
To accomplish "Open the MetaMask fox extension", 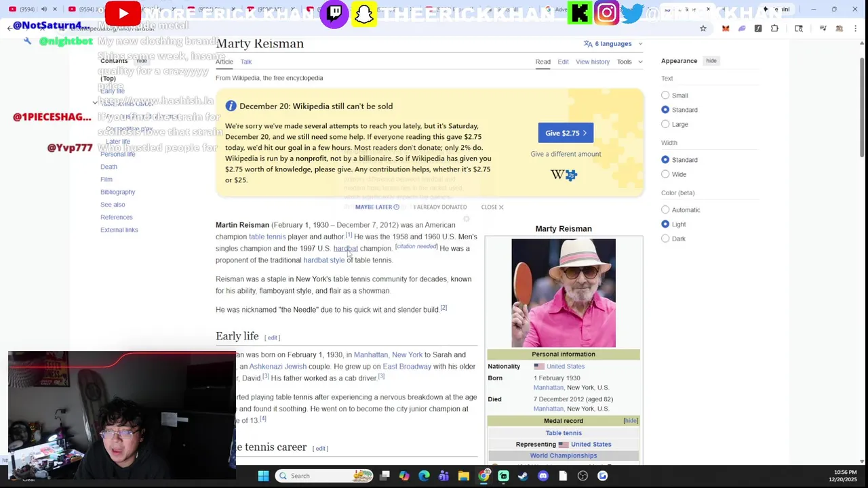I will coord(726,28).
